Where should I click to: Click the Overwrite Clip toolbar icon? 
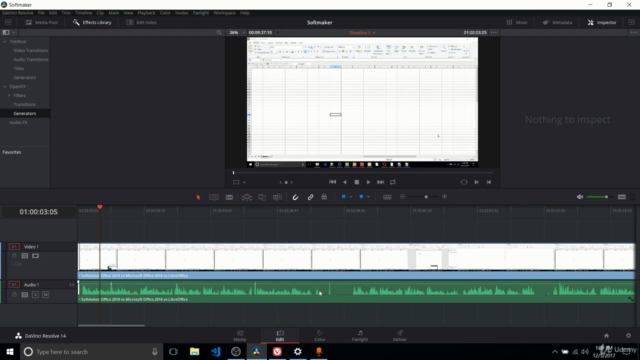point(262,197)
